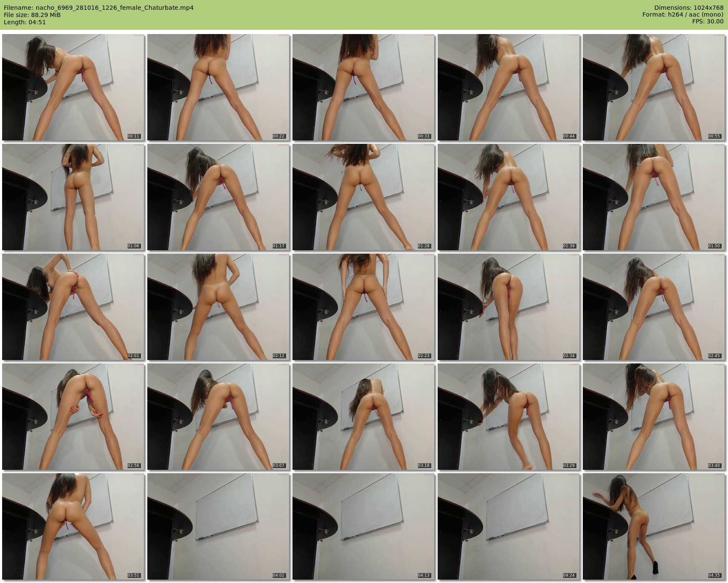Screen dimensions: 728x583
Task: Click the "Dimensions: 1024x768" text
Action: coord(689,8)
